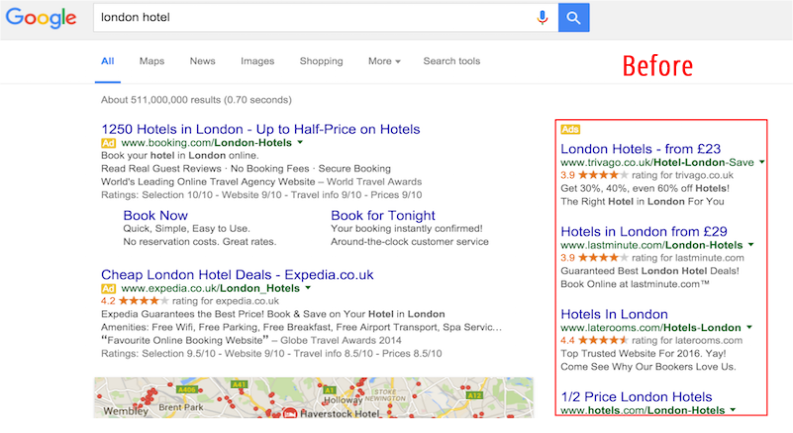Open the More search options dropdown
The width and height of the screenshot is (793, 433).
pos(384,61)
